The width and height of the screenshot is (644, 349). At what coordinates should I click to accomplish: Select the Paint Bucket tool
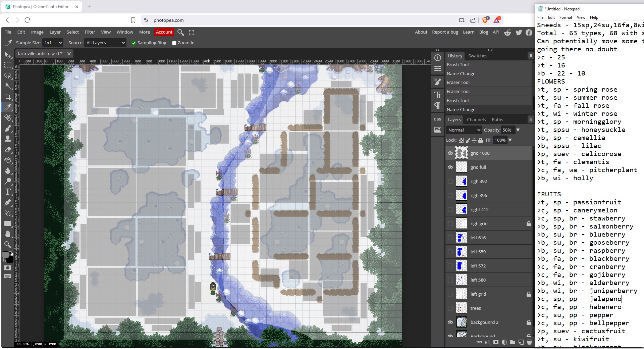[7, 160]
